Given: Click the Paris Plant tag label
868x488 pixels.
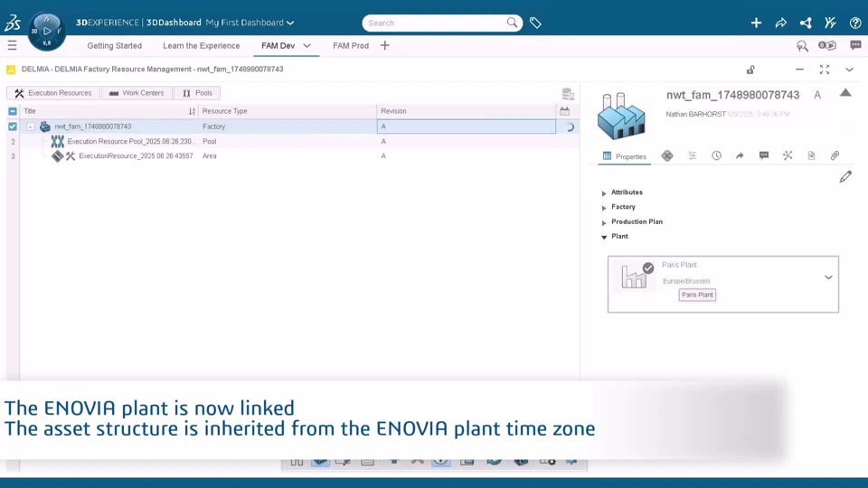Looking at the screenshot, I should click(x=697, y=295).
